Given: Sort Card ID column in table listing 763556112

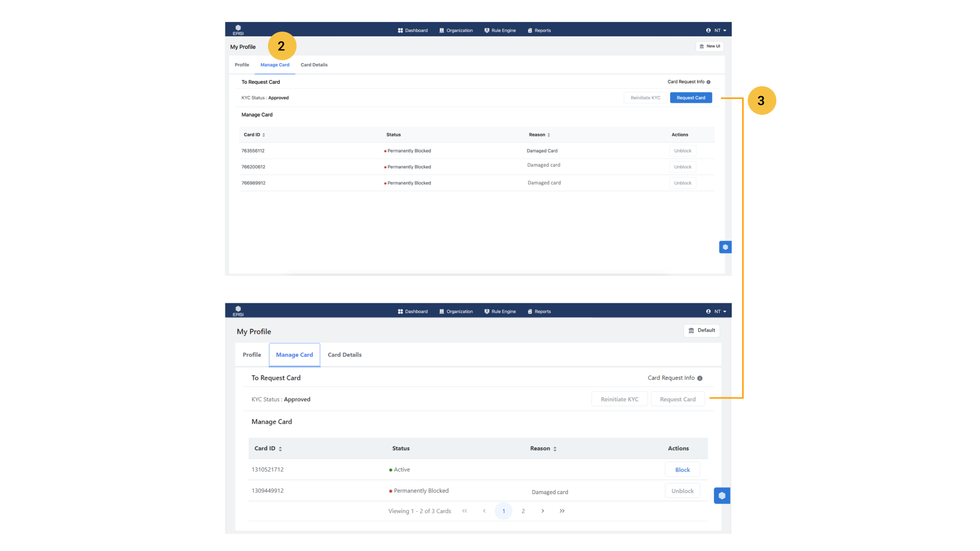Looking at the screenshot, I should click(x=264, y=135).
